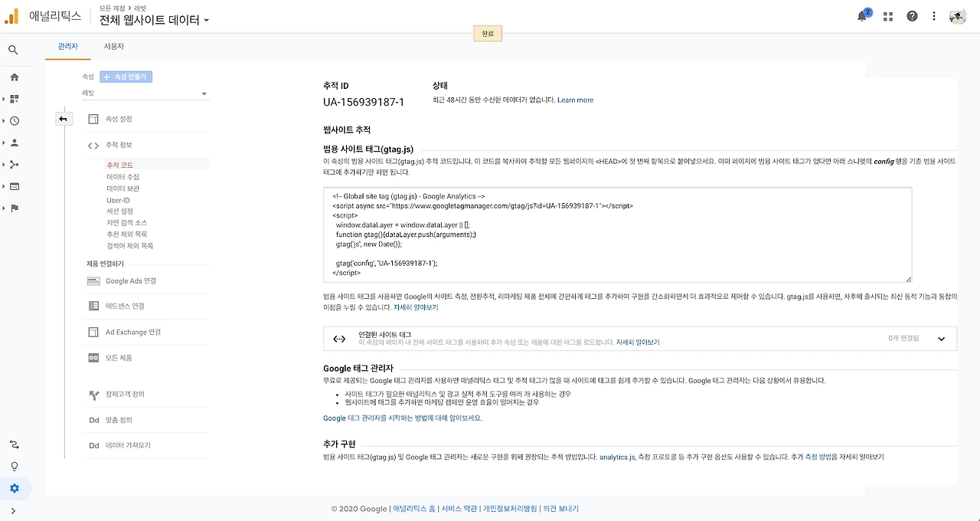This screenshot has width=980, height=521.
Task: Open Google apps grid icon
Action: (888, 16)
